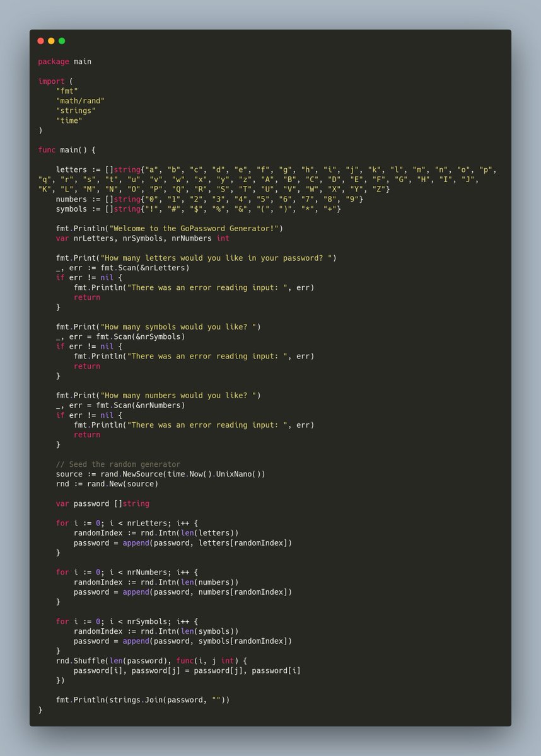Click the 'i < nrNumbers' for loop header
Image resolution: width=541 pixels, height=756 pixels.
(127, 572)
